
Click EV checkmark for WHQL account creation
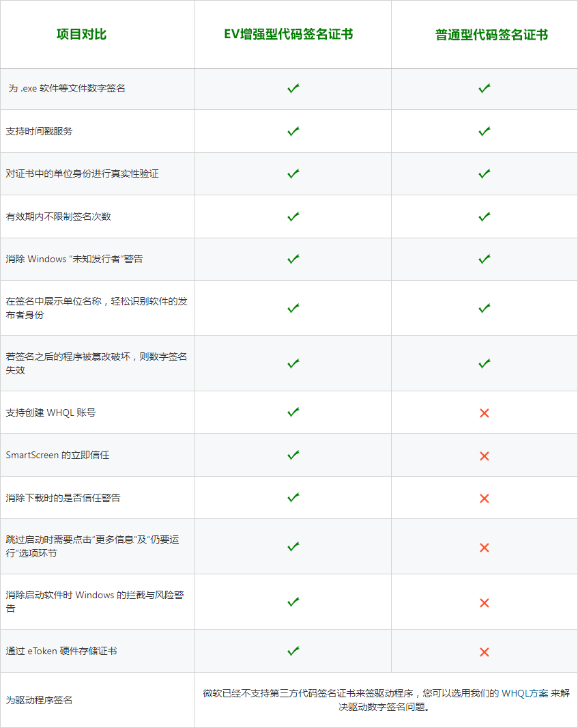(x=293, y=412)
